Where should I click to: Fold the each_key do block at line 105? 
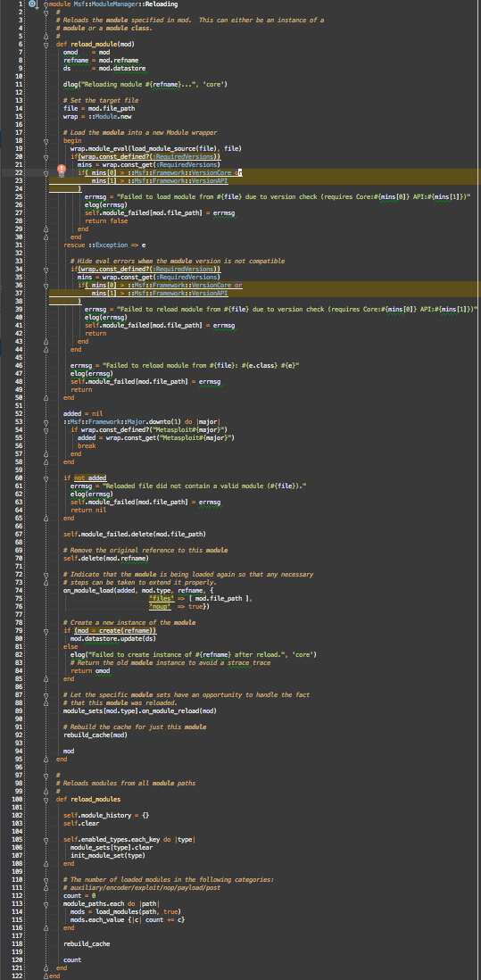coord(46,839)
